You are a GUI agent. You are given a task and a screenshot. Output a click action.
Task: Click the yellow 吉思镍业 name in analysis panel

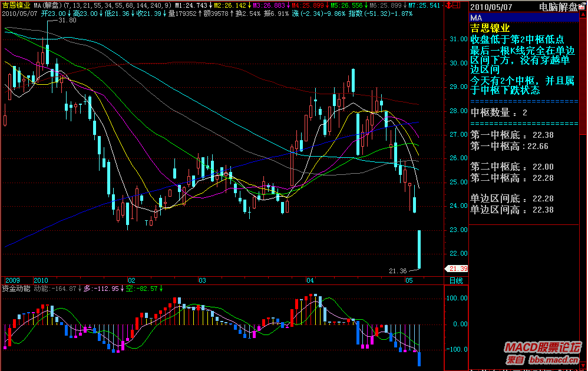490,28
